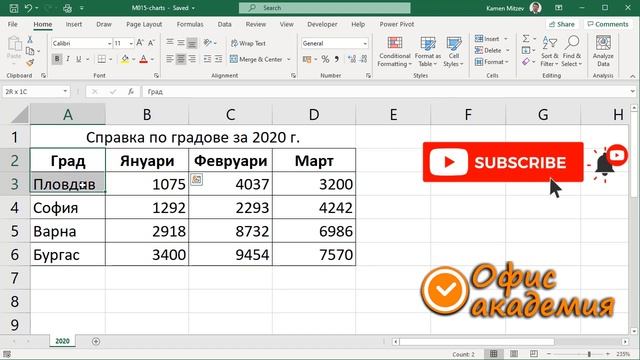Screen dimensions: 640x360
Task: Click the Undo icon
Action: click(x=28, y=8)
